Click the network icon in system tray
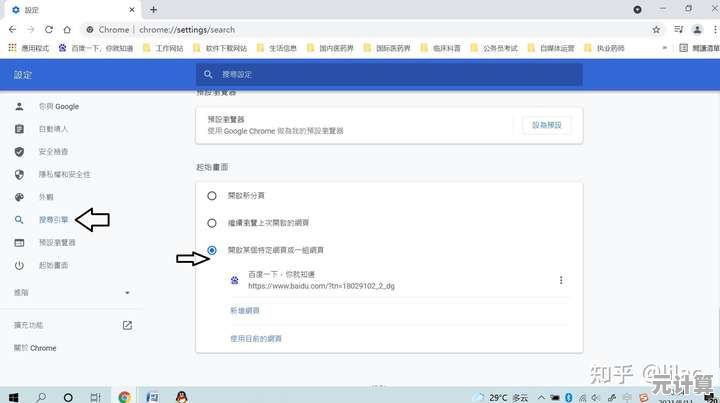Screen dimensions: 720x403 tap(582, 397)
